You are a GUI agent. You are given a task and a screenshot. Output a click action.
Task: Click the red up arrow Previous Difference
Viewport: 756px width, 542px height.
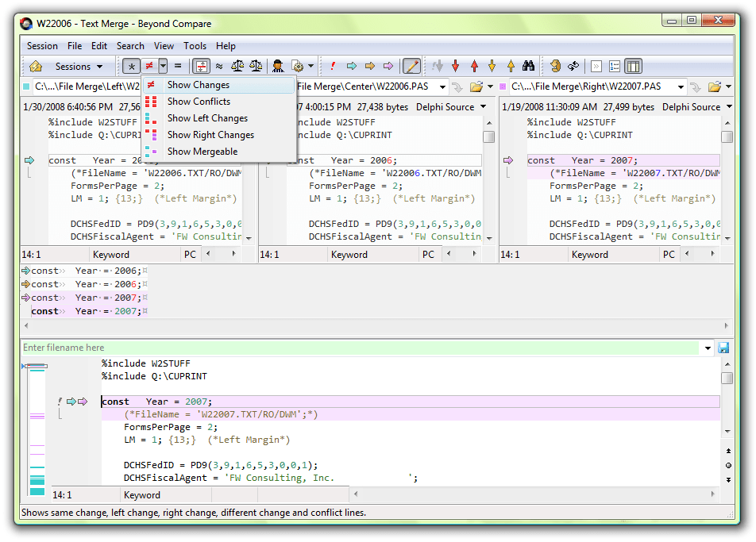[x=474, y=66]
